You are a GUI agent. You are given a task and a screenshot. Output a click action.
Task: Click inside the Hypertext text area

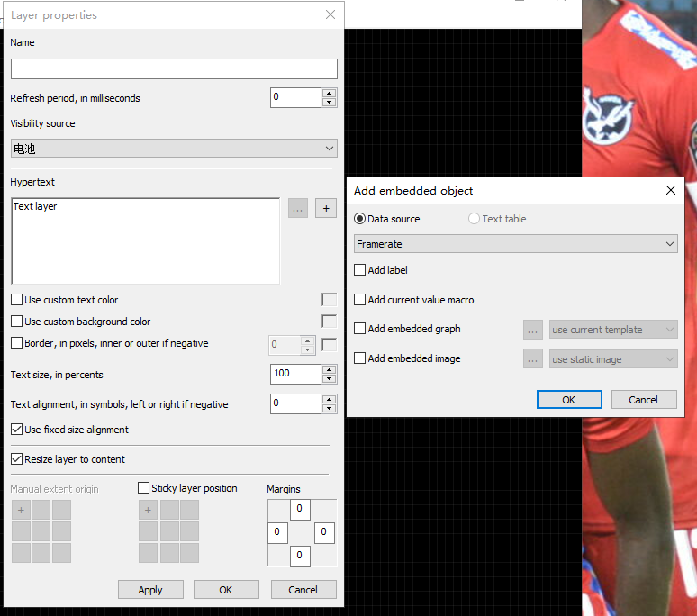coord(145,240)
